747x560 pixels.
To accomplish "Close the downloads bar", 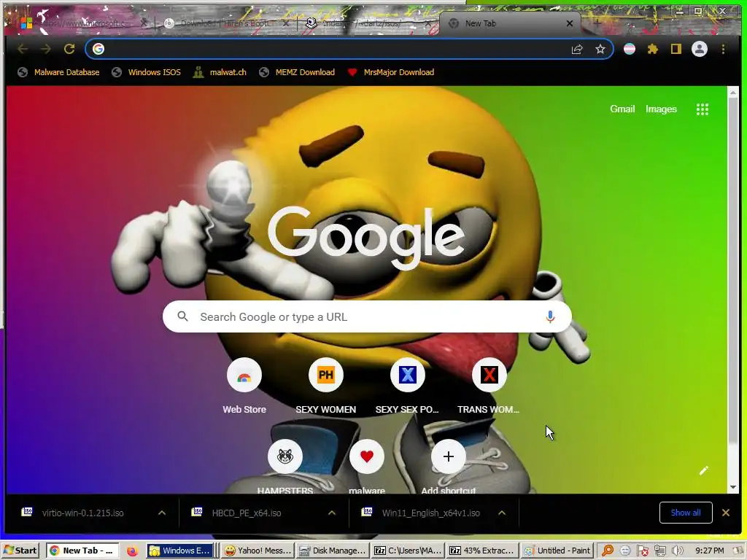I will pyautogui.click(x=726, y=513).
